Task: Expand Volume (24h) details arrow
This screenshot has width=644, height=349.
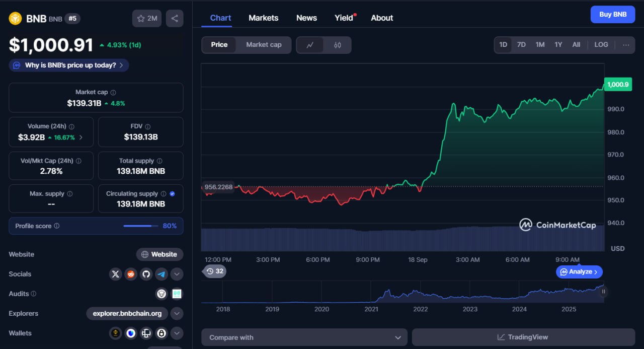Action: click(x=81, y=137)
